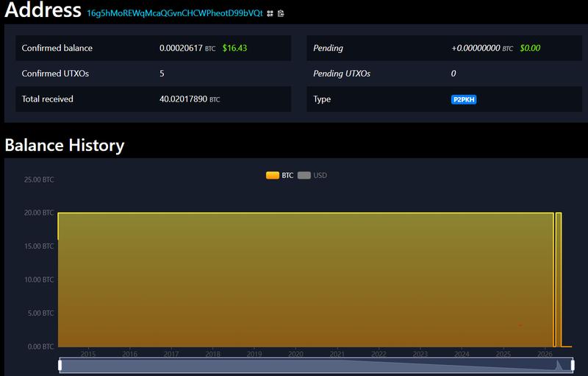
Task: Click the 15.00 BTC y-axis label
Action: pyautogui.click(x=39, y=246)
